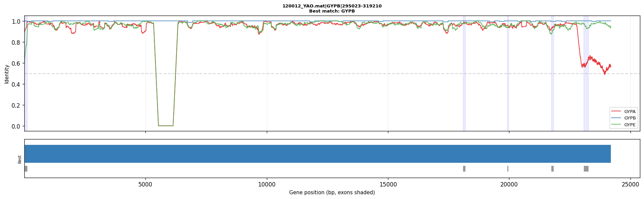This screenshot has width=644, height=199.
Task: Click the GYPB legend entry
Action: tap(623, 118)
